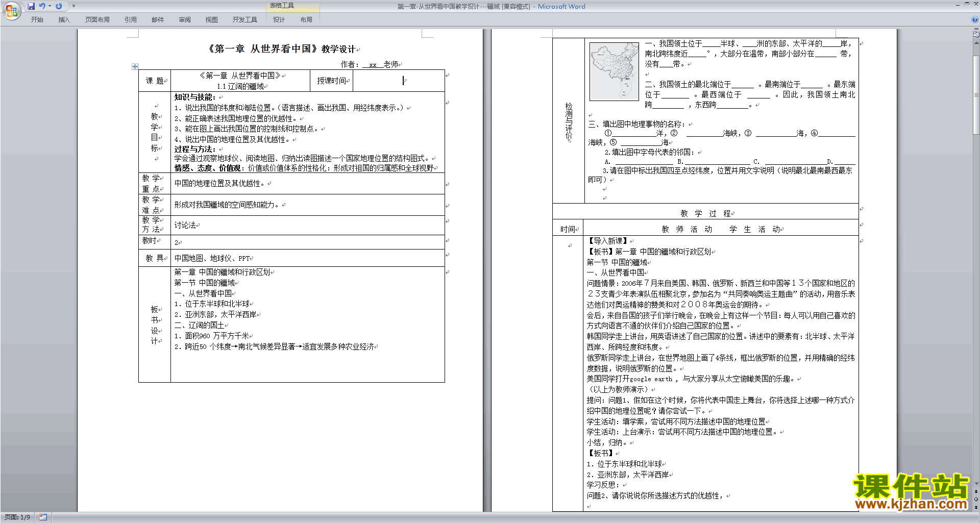Click the Redo/Repeat icon
Image resolution: width=980 pixels, height=523 pixels.
coord(59,6)
